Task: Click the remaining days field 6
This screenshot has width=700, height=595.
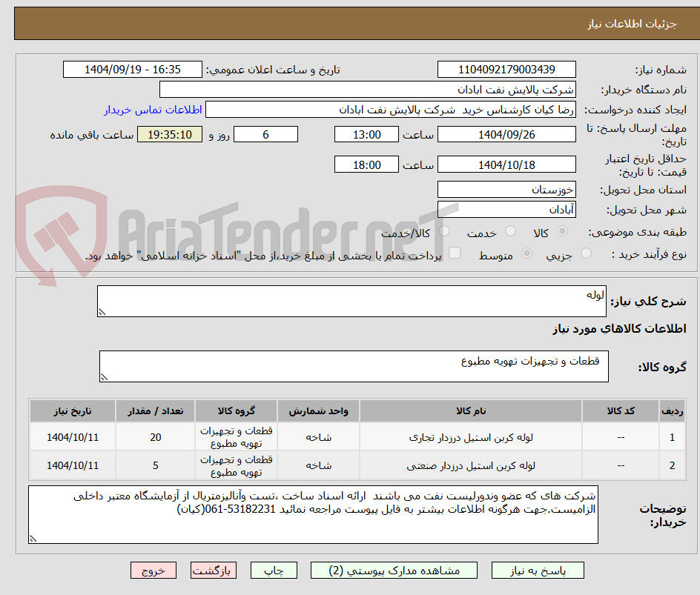Action: (x=265, y=134)
